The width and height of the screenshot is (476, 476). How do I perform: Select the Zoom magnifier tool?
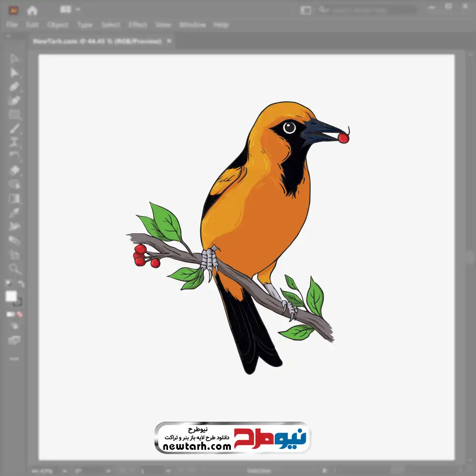pyautogui.click(x=15, y=269)
